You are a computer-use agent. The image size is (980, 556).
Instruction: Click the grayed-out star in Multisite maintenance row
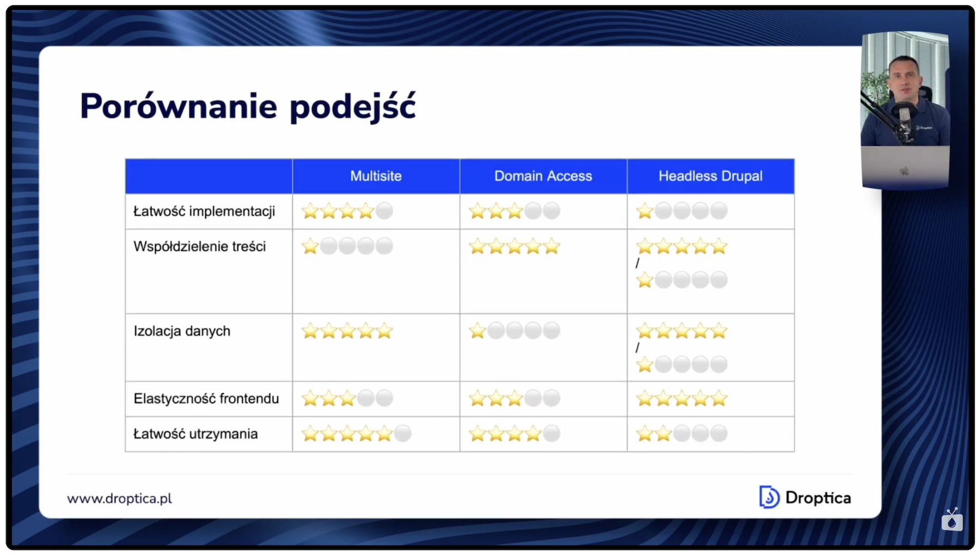click(x=403, y=434)
